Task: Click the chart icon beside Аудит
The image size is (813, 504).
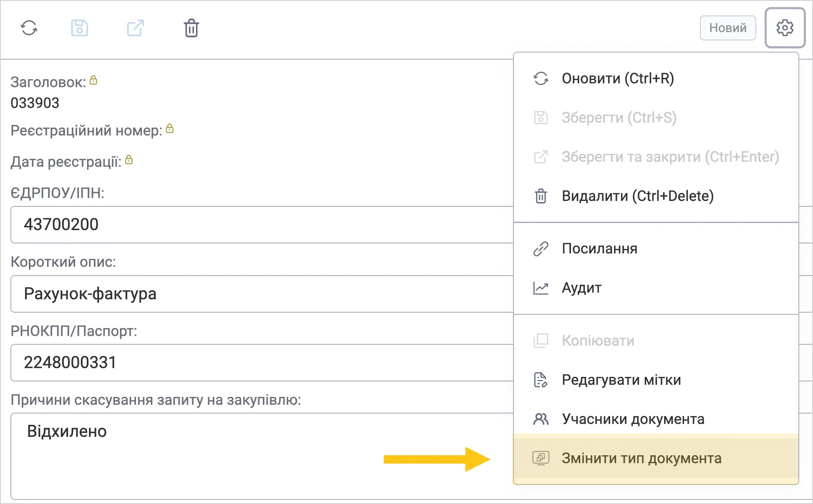Action: 541,288
